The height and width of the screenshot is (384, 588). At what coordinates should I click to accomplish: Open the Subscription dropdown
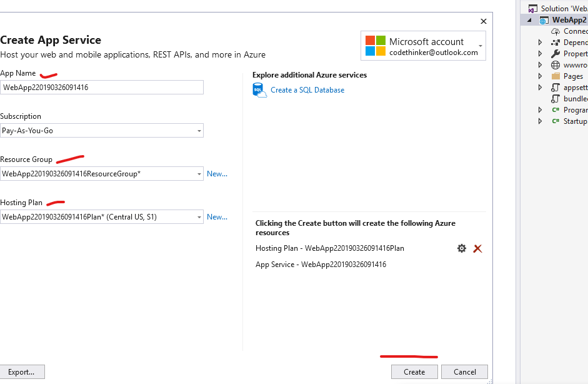(x=199, y=130)
